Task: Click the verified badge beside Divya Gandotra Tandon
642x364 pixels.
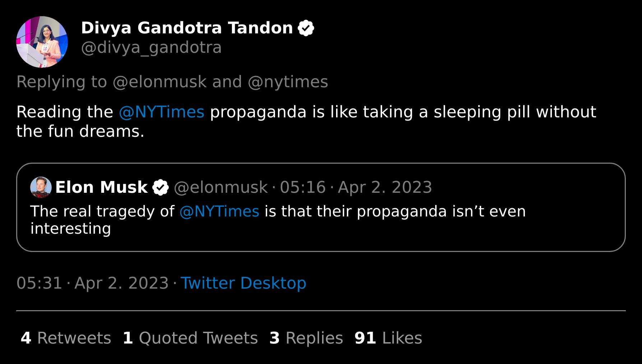Action: pyautogui.click(x=306, y=28)
